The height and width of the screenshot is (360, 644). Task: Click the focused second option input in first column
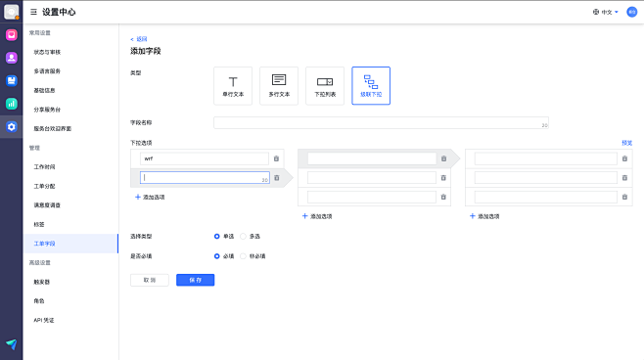tap(205, 178)
